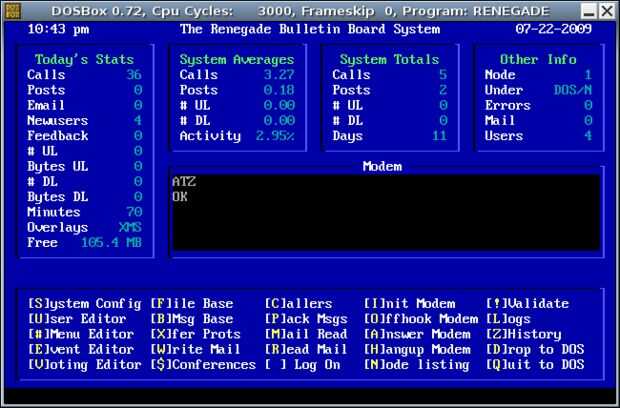View the [Z]History option

(524, 334)
